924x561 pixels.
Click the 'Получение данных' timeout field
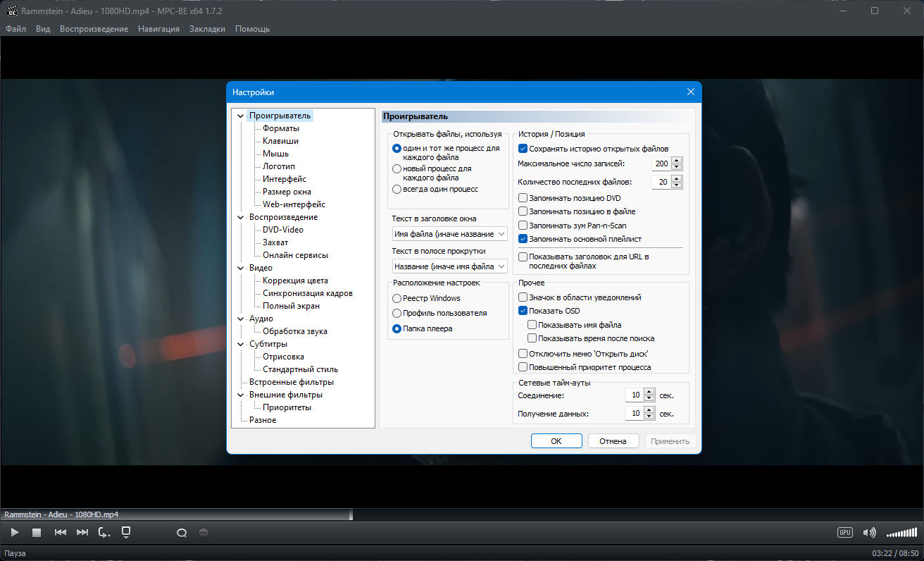(x=634, y=414)
